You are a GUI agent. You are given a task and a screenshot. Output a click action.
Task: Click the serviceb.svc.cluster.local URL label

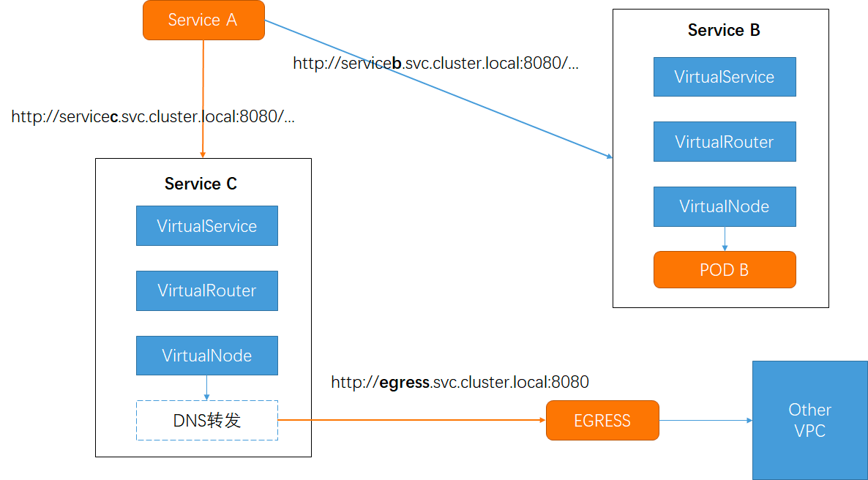[435, 63]
